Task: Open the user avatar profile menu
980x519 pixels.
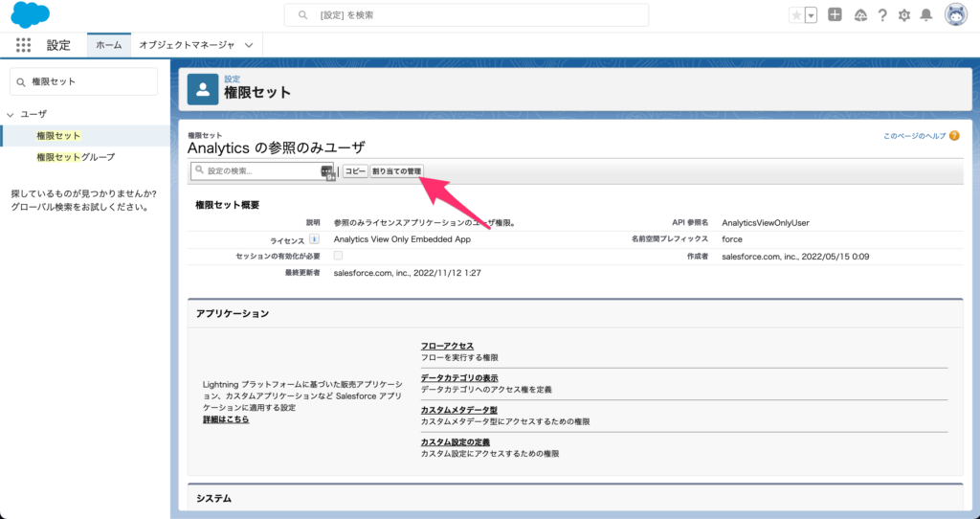Action: click(x=955, y=15)
